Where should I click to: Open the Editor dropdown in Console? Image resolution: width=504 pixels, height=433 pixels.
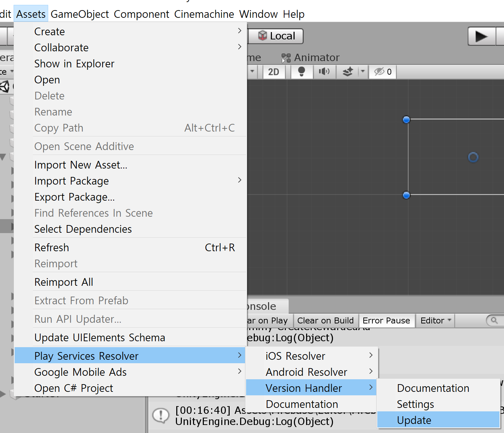point(436,320)
